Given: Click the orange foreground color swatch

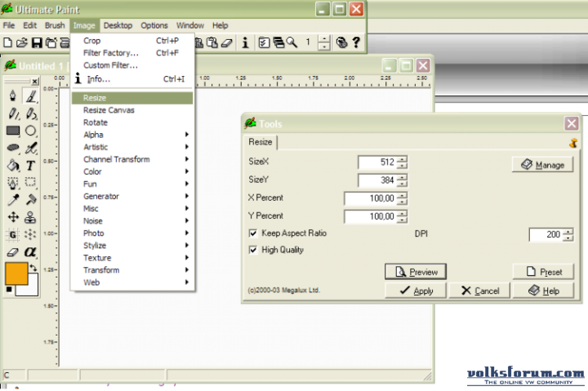Looking at the screenshot, I should point(16,273).
